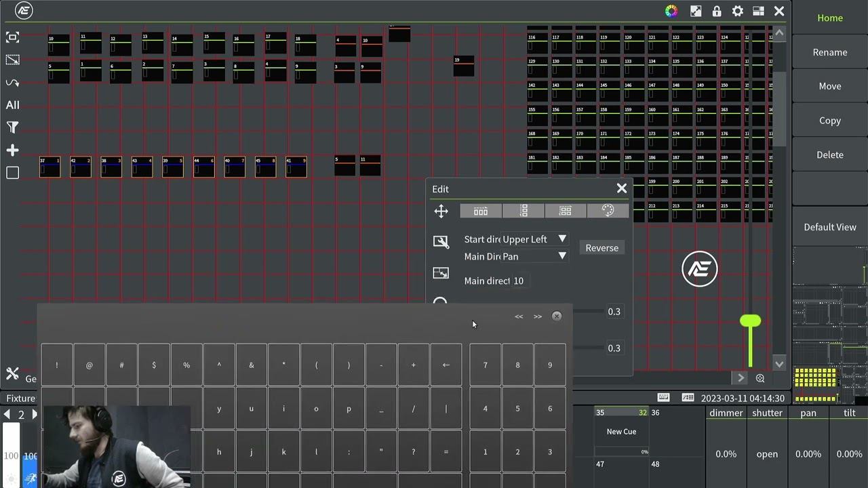Open settings with the gear icon
The height and width of the screenshot is (488, 868).
point(738,11)
